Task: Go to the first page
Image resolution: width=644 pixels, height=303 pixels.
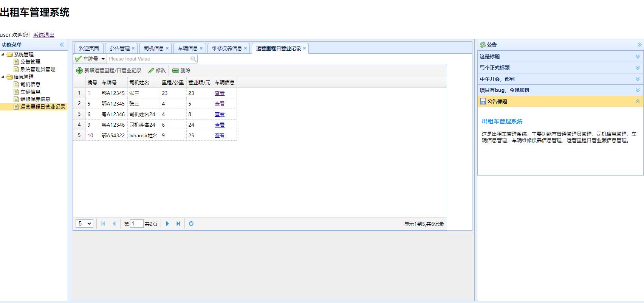Action: (x=103, y=224)
